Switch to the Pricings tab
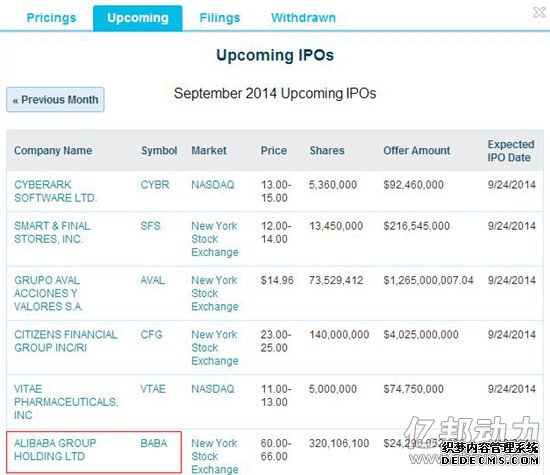The height and width of the screenshot is (475, 550). tap(51, 18)
